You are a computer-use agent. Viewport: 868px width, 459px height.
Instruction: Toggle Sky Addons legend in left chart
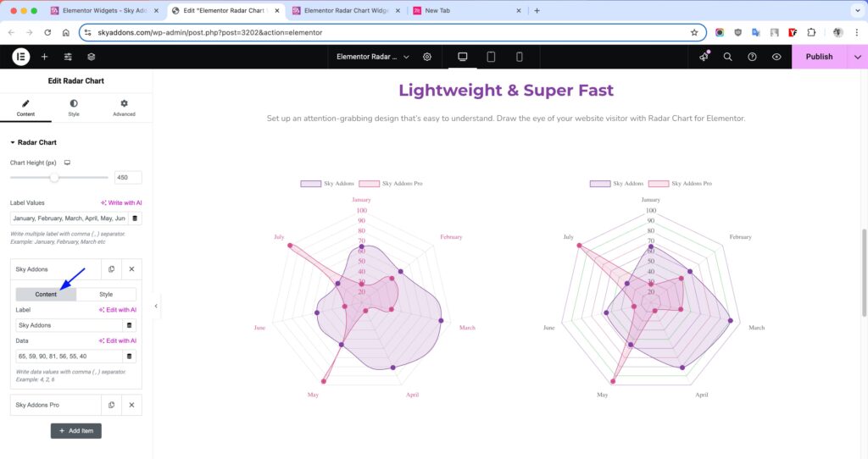(x=327, y=184)
